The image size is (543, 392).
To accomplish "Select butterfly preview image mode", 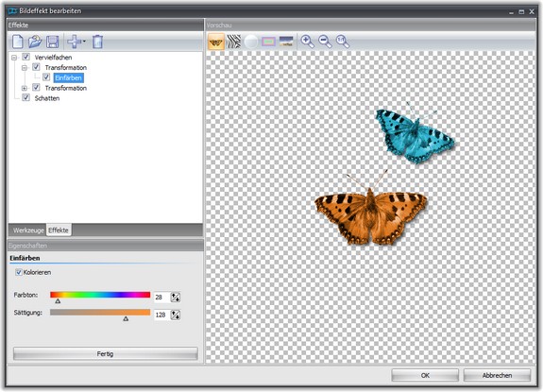I will (216, 42).
